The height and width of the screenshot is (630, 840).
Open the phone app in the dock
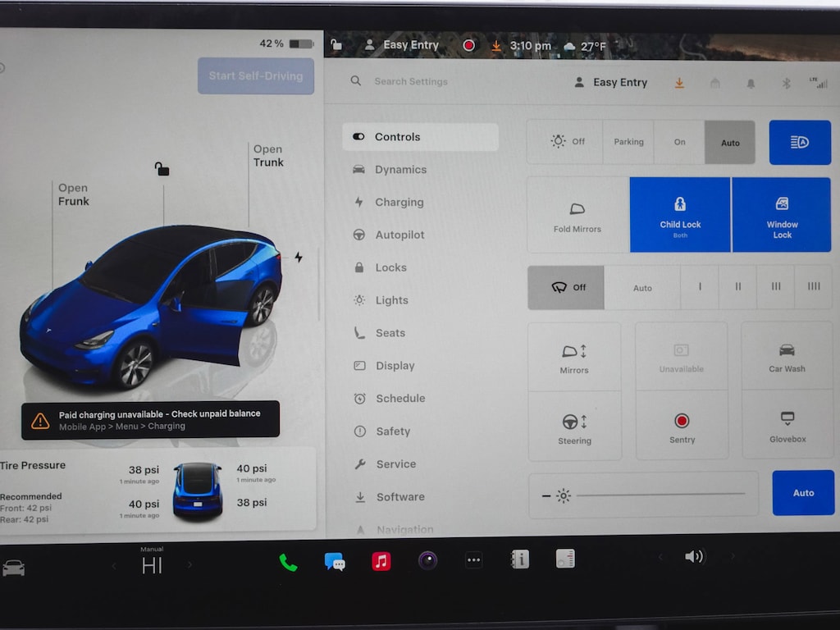(288, 562)
